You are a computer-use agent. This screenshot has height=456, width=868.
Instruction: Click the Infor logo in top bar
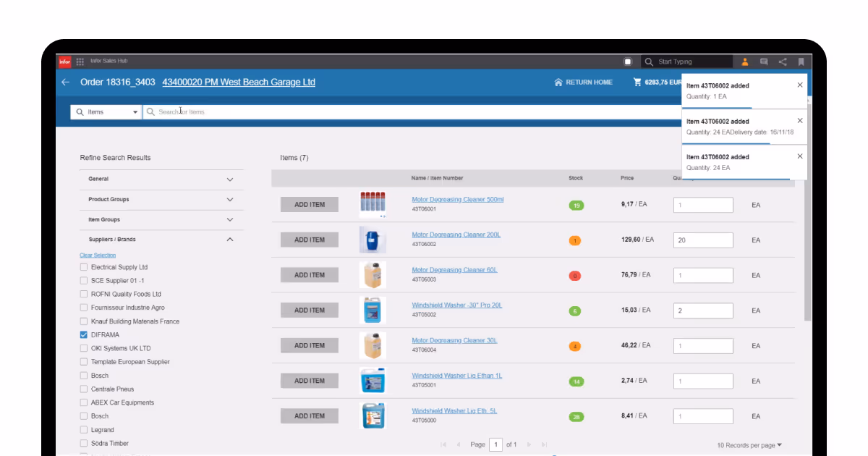(64, 61)
